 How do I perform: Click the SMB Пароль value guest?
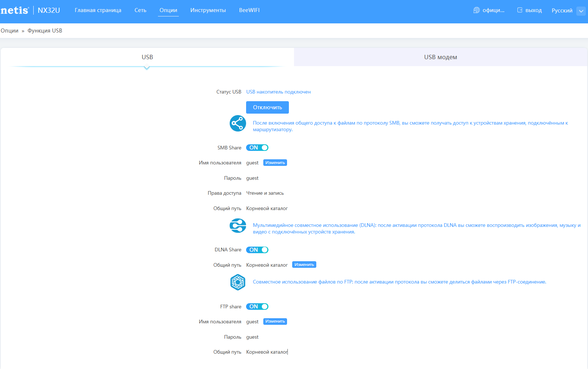pyautogui.click(x=252, y=178)
